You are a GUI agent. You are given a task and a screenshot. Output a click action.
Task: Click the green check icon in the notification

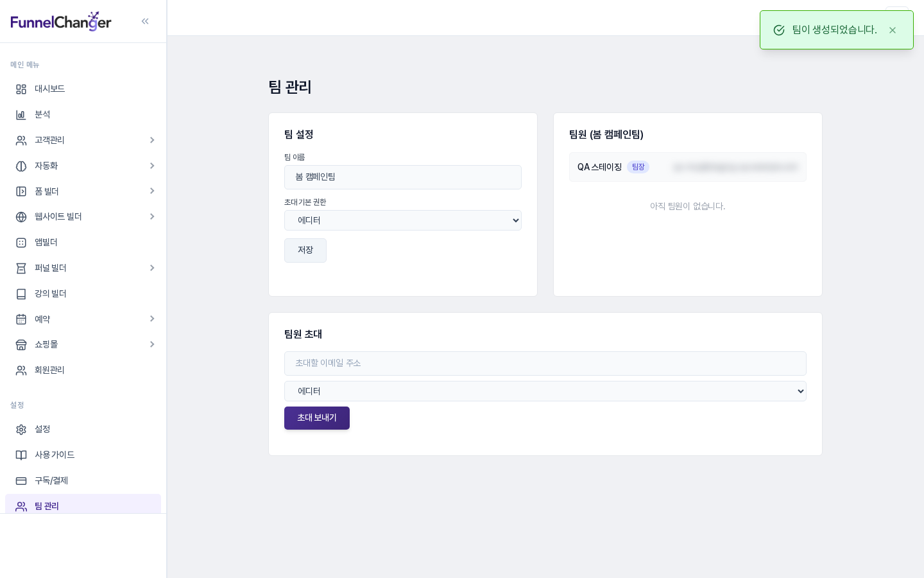click(x=779, y=30)
